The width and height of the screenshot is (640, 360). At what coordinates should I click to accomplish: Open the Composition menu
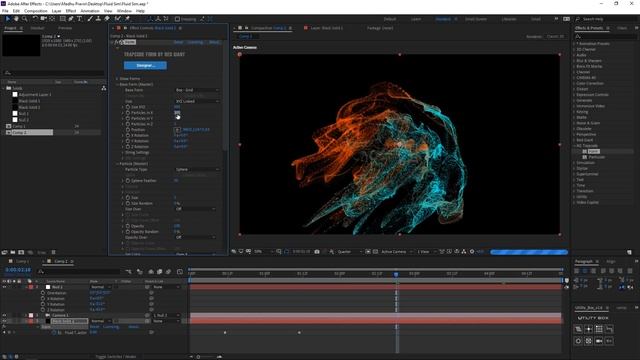point(36,11)
